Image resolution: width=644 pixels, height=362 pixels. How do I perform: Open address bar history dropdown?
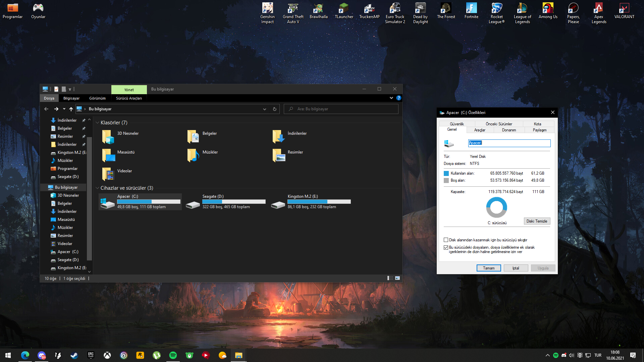click(x=264, y=109)
